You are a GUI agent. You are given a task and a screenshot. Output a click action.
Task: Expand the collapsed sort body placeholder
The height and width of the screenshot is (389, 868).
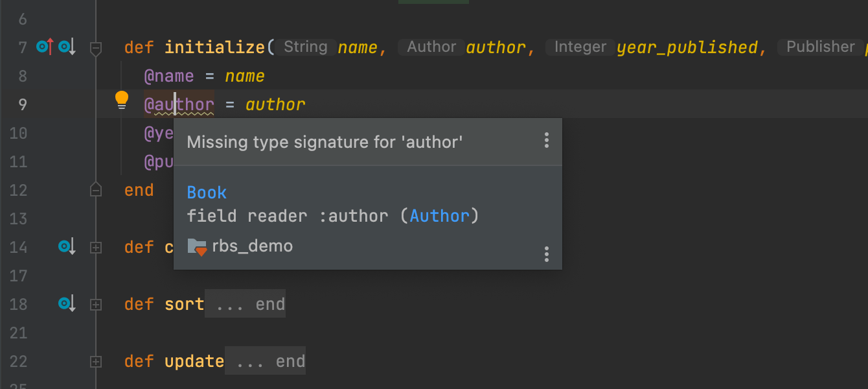tap(246, 304)
